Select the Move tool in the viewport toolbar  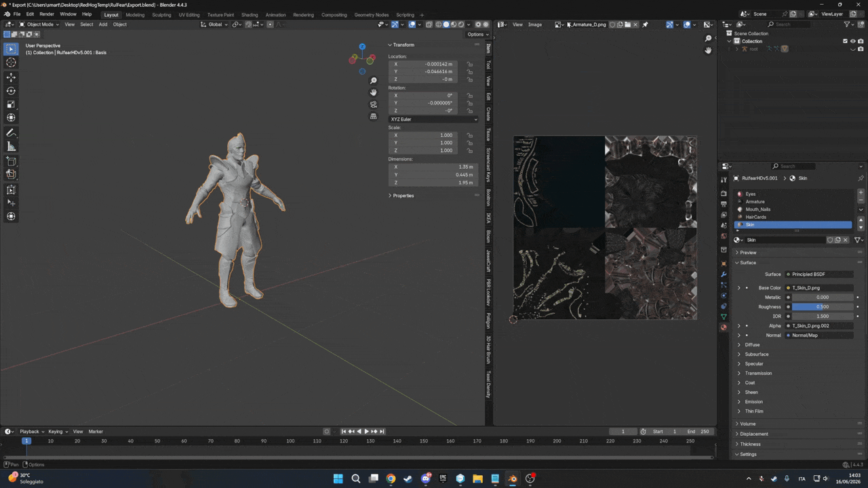[11, 77]
